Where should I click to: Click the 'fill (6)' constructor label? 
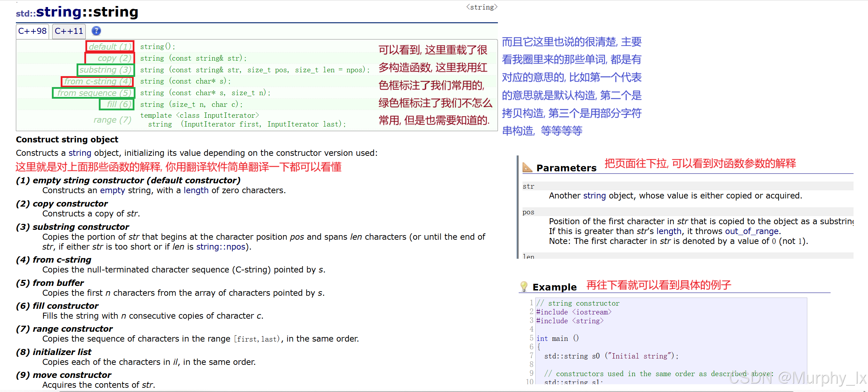click(119, 104)
